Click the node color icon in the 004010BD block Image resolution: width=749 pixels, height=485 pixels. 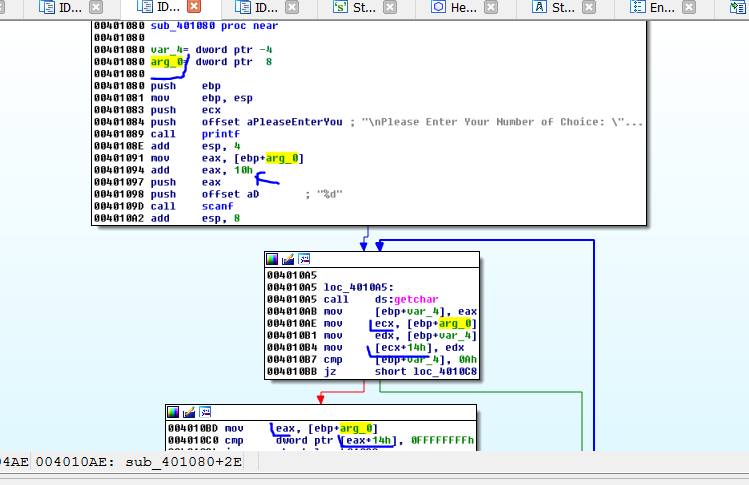[x=174, y=411]
